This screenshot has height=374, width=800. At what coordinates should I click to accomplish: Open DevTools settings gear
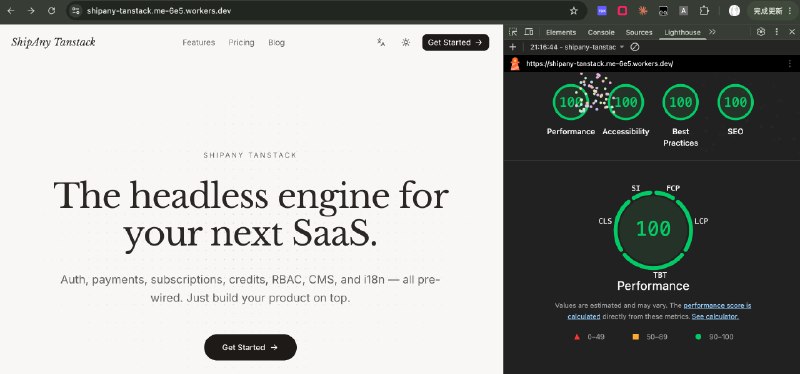[761, 32]
